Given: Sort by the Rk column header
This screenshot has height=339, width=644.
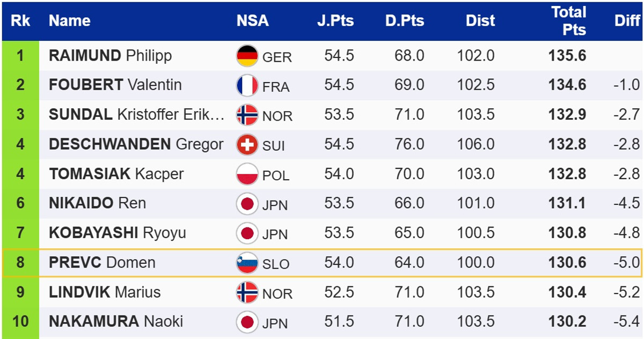Looking at the screenshot, I should [x=20, y=21].
